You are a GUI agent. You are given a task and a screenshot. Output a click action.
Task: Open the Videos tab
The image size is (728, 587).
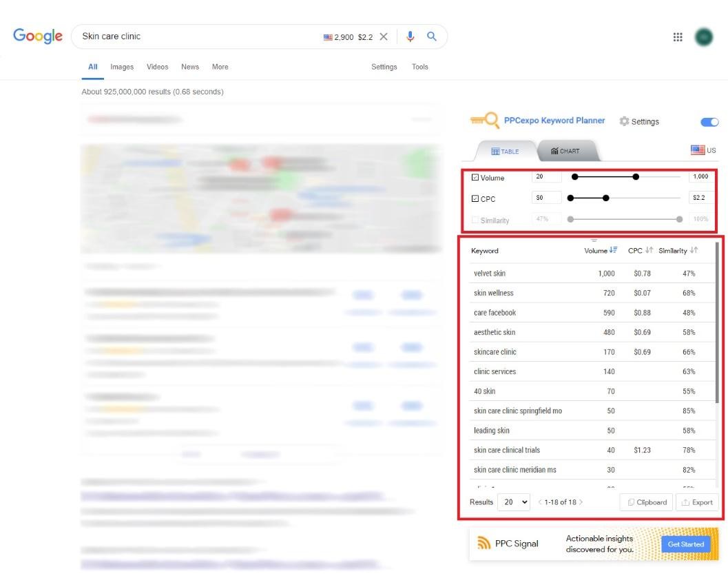158,67
